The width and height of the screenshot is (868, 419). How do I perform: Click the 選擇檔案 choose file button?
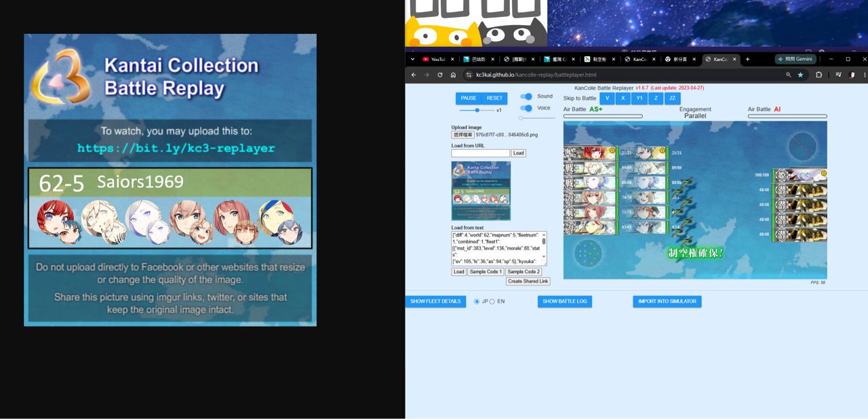[x=463, y=135]
